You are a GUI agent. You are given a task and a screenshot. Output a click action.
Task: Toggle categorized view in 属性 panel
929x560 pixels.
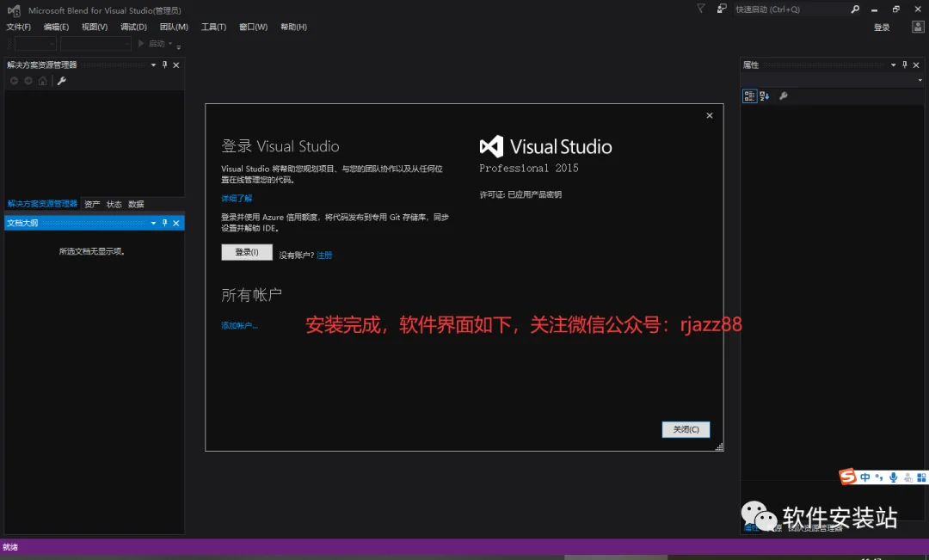(749, 96)
